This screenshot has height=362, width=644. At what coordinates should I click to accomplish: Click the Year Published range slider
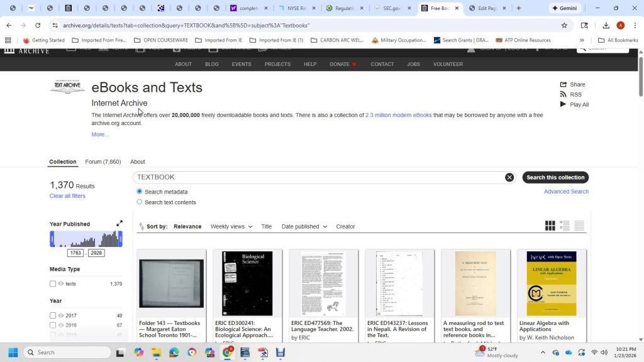[86, 239]
